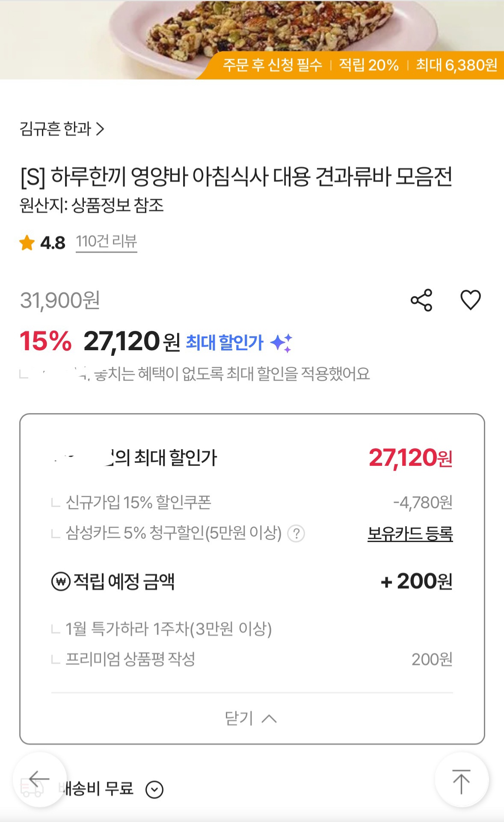Image resolution: width=504 pixels, height=822 pixels.
Task: Tap the share icon
Action: tap(421, 300)
